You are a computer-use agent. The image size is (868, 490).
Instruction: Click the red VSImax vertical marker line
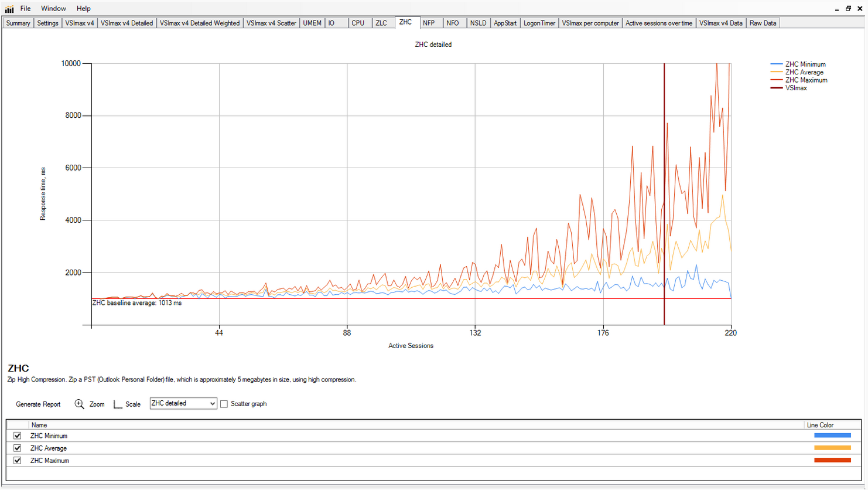[x=664, y=193]
